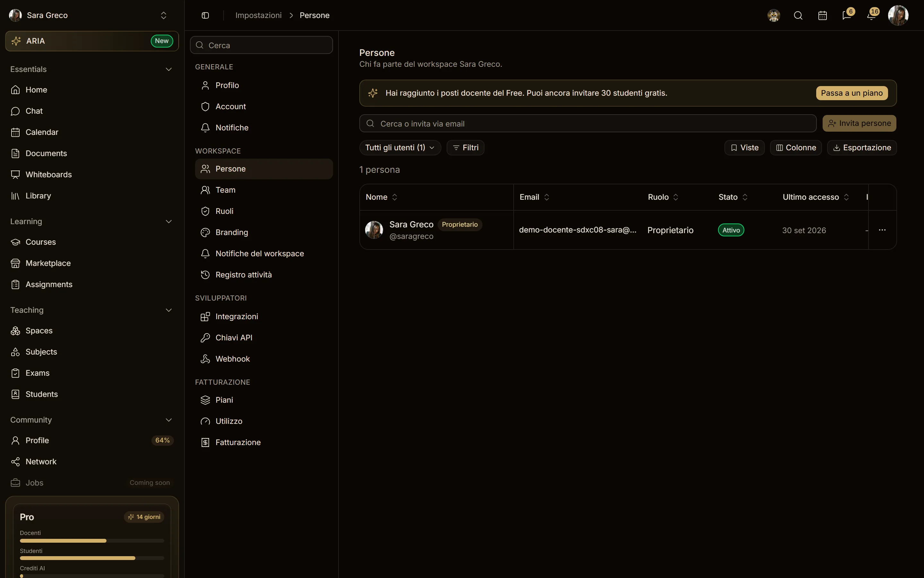Collapse the Teaching section

coord(168,310)
